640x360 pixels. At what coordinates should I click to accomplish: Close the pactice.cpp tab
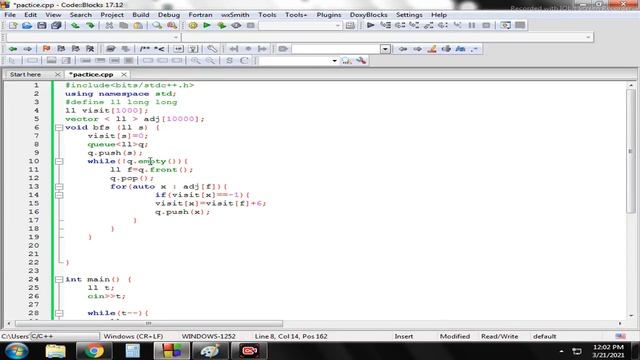pos(124,74)
